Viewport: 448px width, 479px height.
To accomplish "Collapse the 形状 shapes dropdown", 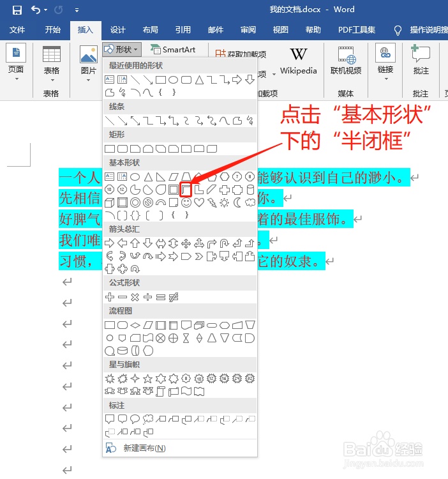I will click(x=122, y=49).
